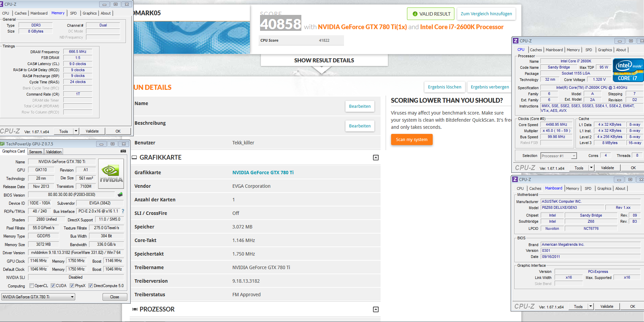Click Validate in CPU-Z Memory window
The image size is (644, 322).
point(92,131)
